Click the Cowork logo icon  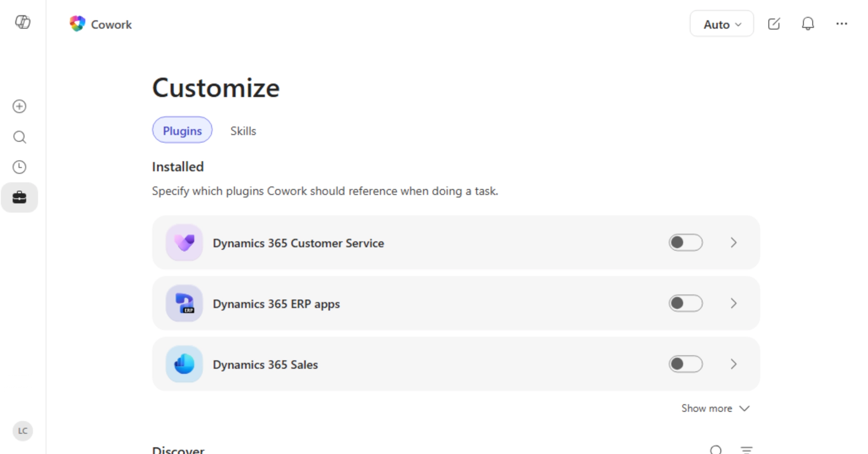[x=77, y=24]
